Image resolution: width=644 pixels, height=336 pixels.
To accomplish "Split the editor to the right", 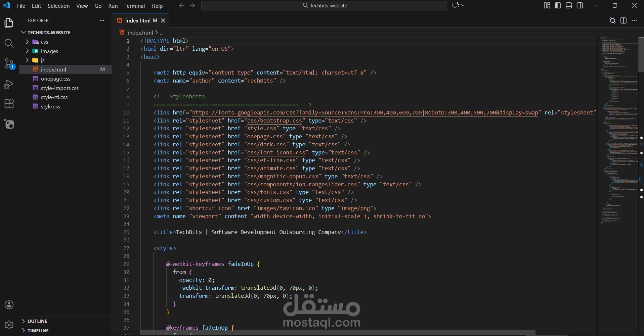I will (624, 20).
